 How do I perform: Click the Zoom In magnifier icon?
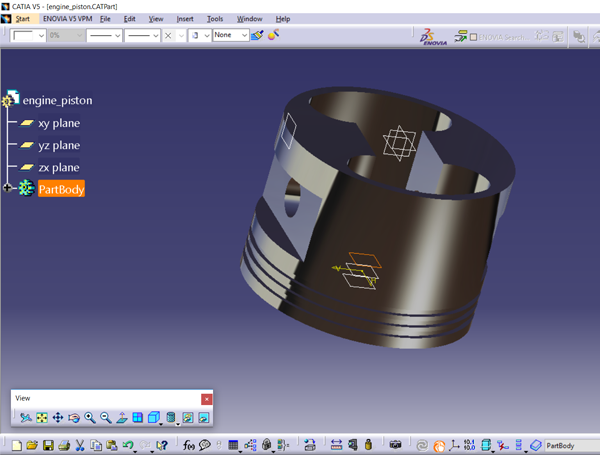90,417
